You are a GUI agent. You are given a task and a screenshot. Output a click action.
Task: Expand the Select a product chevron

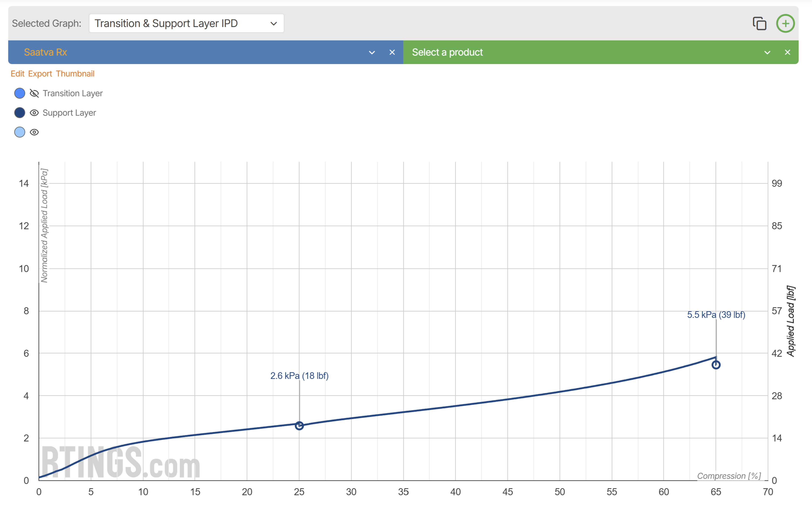point(767,52)
